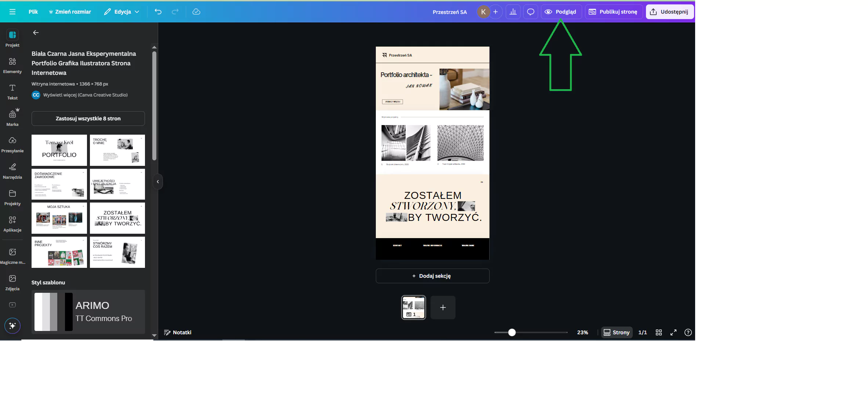The width and height of the screenshot is (868, 397).
Task: Toggle the Strony pages view
Action: pos(617,332)
